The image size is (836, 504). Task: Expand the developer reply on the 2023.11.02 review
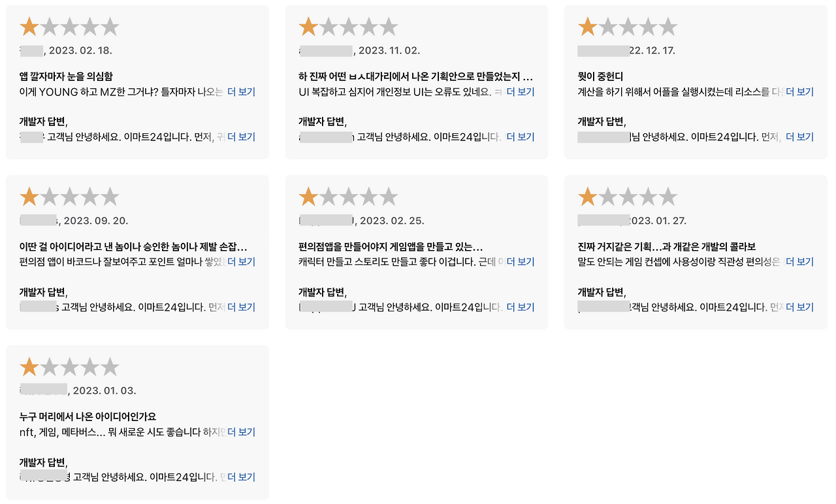[520, 136]
